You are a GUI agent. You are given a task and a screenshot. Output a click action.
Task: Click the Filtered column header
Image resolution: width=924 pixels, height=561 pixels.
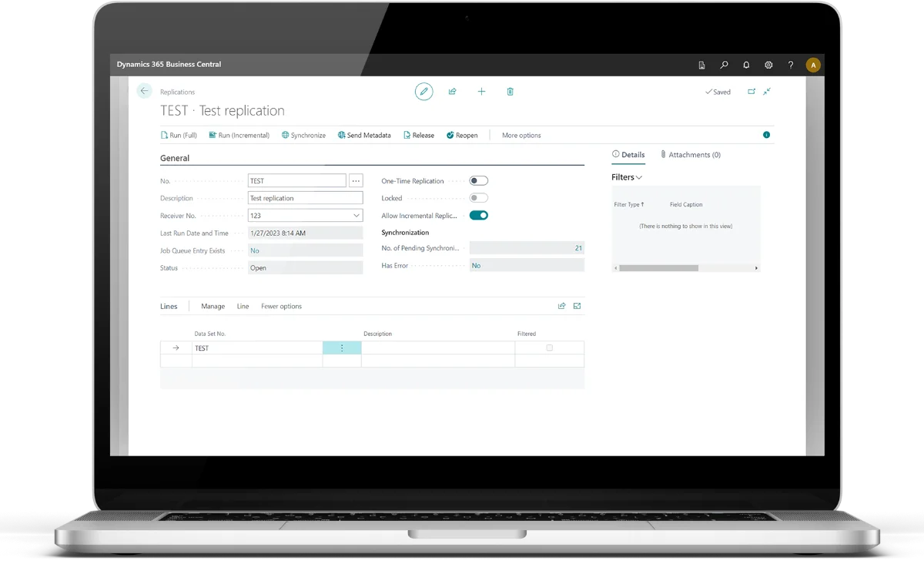527,334
